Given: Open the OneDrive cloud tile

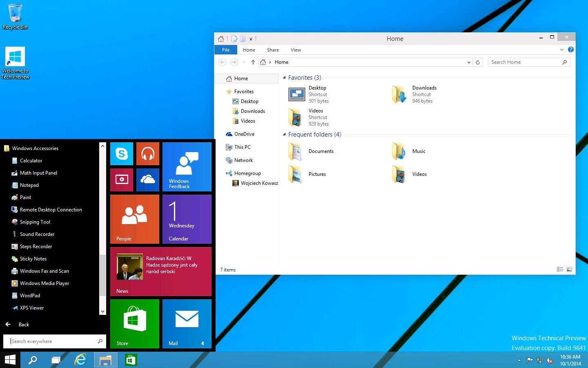Looking at the screenshot, I should (147, 180).
